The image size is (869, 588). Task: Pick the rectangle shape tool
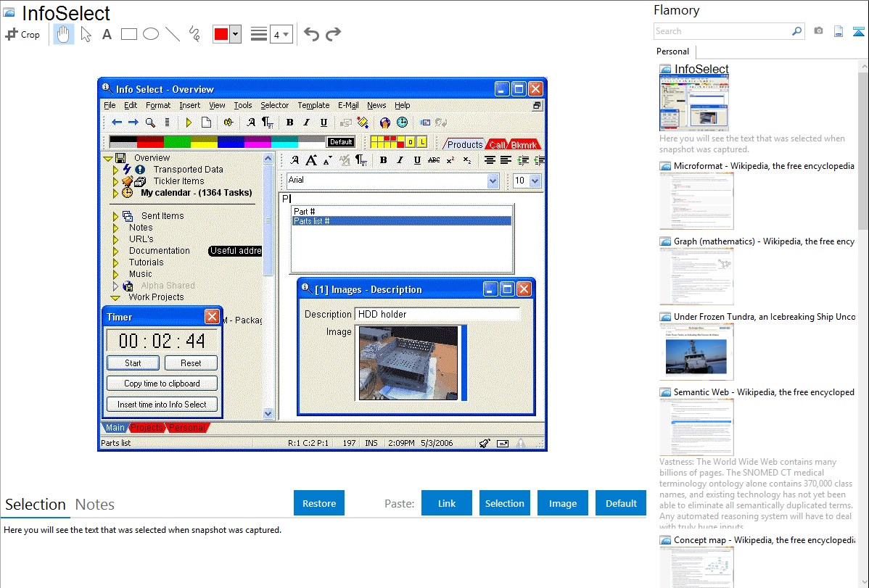pos(128,34)
